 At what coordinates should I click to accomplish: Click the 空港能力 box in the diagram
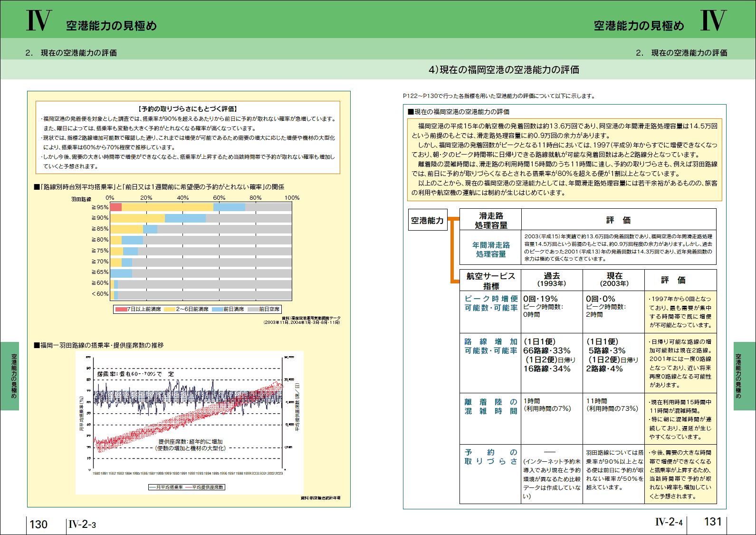pos(428,220)
